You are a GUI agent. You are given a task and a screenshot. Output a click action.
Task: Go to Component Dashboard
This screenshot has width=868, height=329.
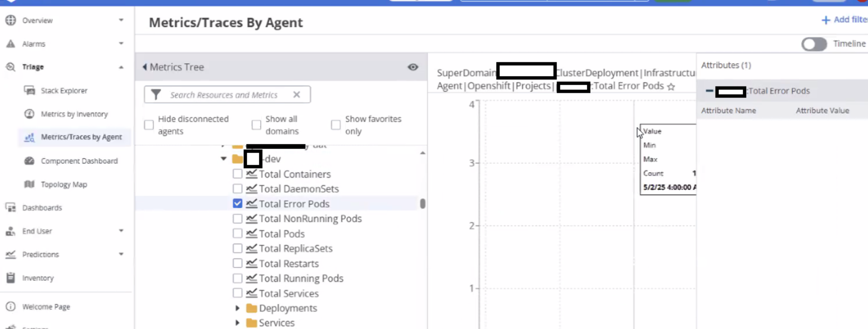[x=79, y=161]
